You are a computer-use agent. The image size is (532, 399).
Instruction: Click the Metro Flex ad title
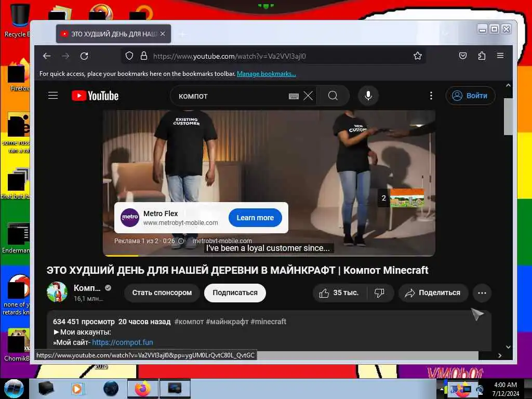(161, 214)
